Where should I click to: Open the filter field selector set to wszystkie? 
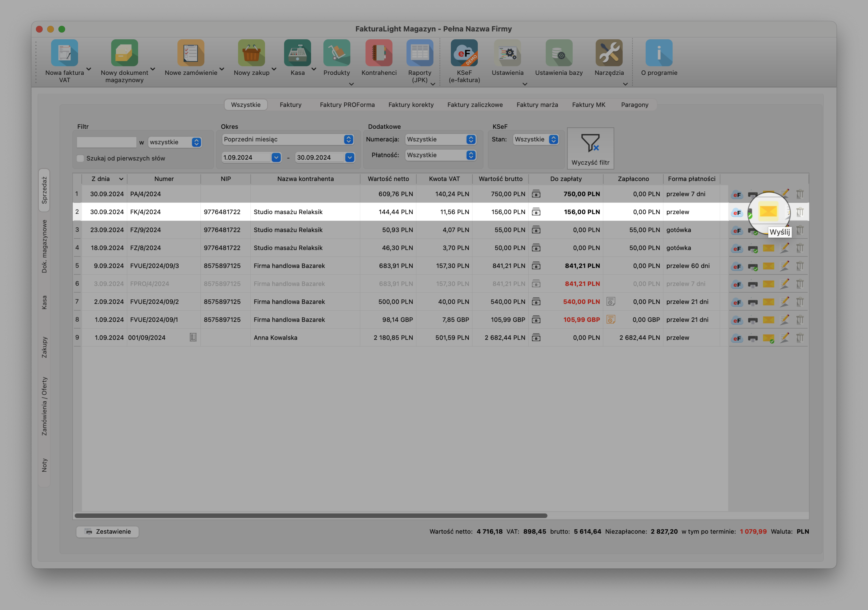coord(175,142)
